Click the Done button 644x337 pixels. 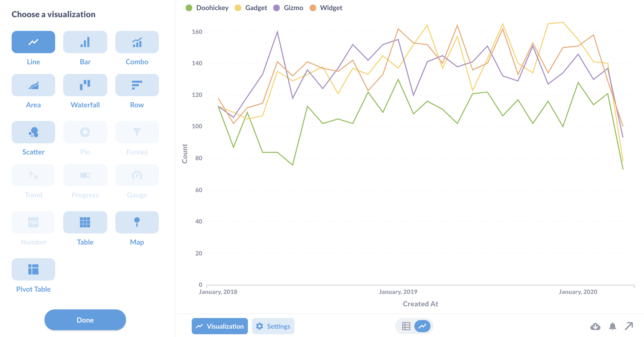click(x=85, y=320)
